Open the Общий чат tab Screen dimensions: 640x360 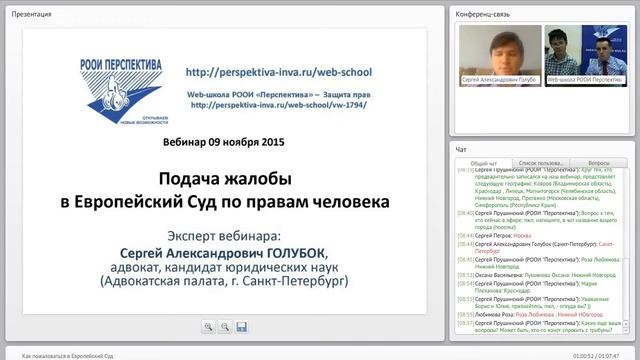point(484,163)
